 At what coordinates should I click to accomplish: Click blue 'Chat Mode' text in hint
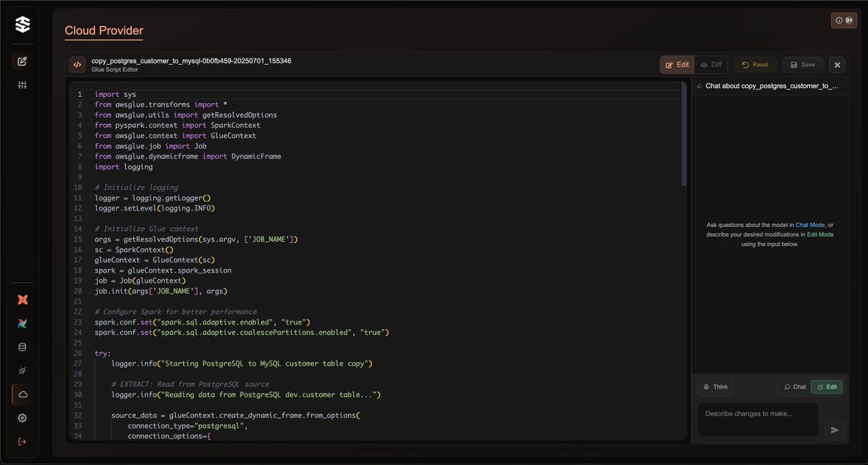811,225
